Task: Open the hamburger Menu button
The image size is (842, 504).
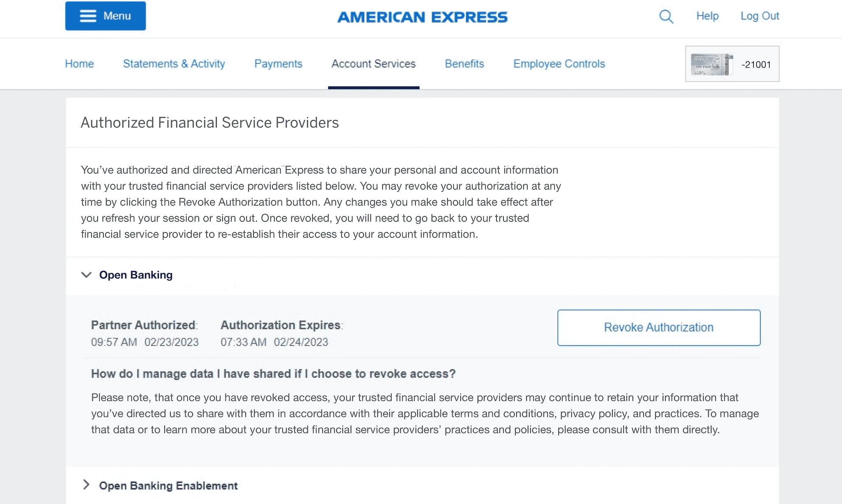Action: coord(105,16)
